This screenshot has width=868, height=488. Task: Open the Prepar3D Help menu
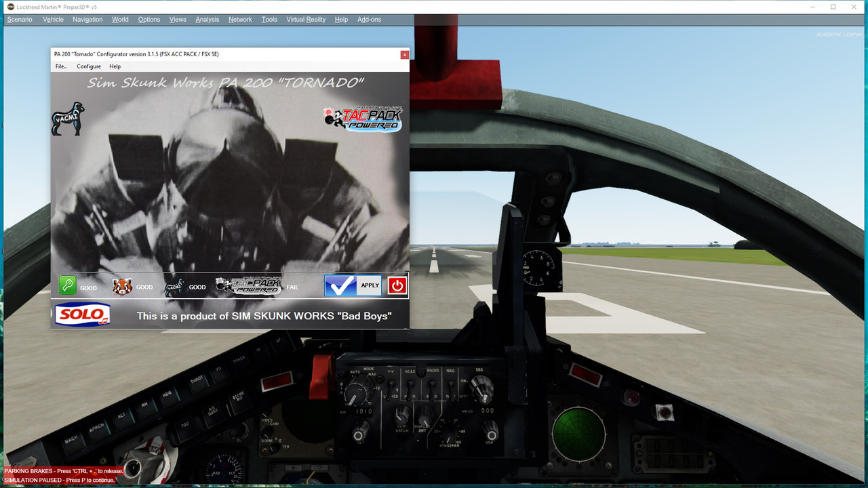click(341, 20)
